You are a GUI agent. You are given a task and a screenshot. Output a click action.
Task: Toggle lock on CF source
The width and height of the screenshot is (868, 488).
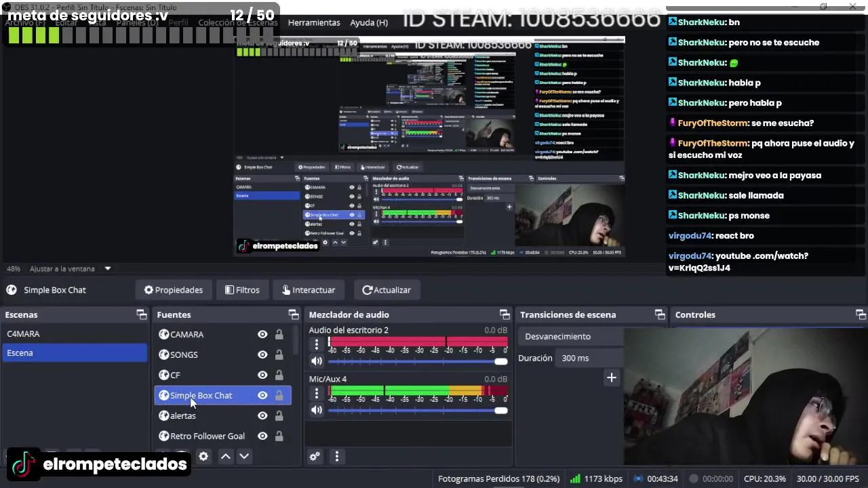point(279,375)
